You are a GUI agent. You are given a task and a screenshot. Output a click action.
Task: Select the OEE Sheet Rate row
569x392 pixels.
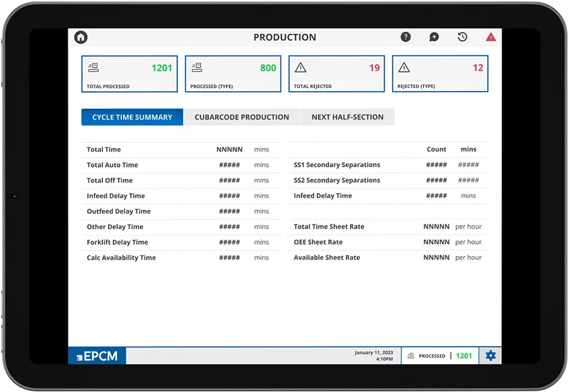[389, 242]
